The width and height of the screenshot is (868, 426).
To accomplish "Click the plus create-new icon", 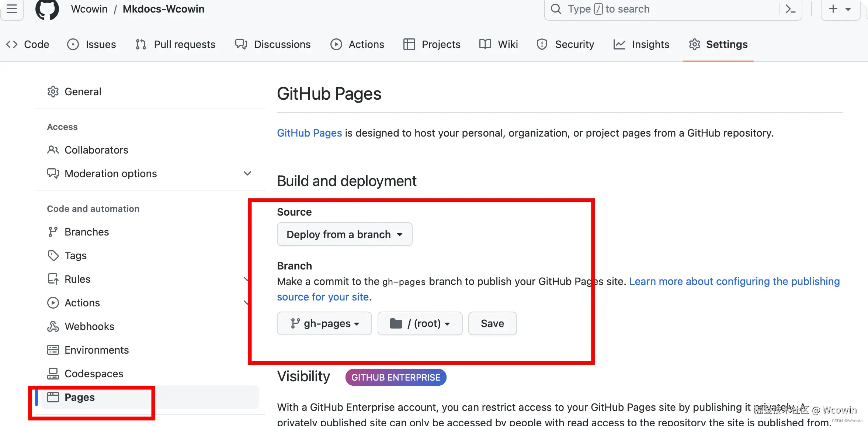I will pyautogui.click(x=833, y=9).
